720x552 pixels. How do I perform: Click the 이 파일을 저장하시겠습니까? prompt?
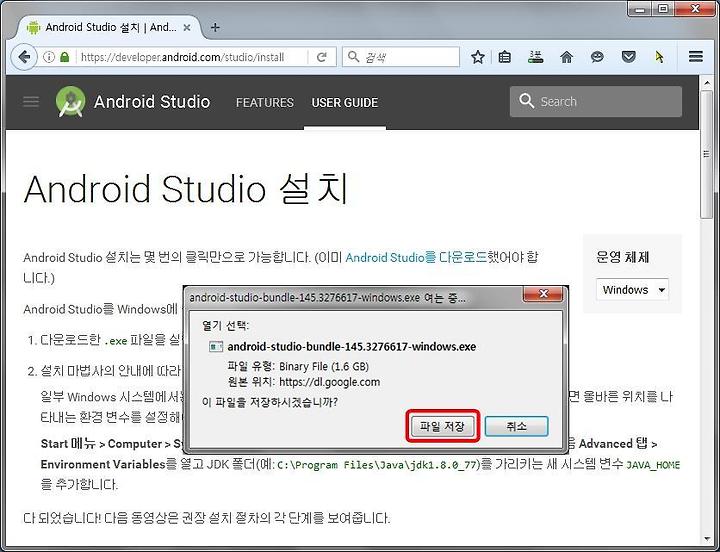pyautogui.click(x=270, y=402)
